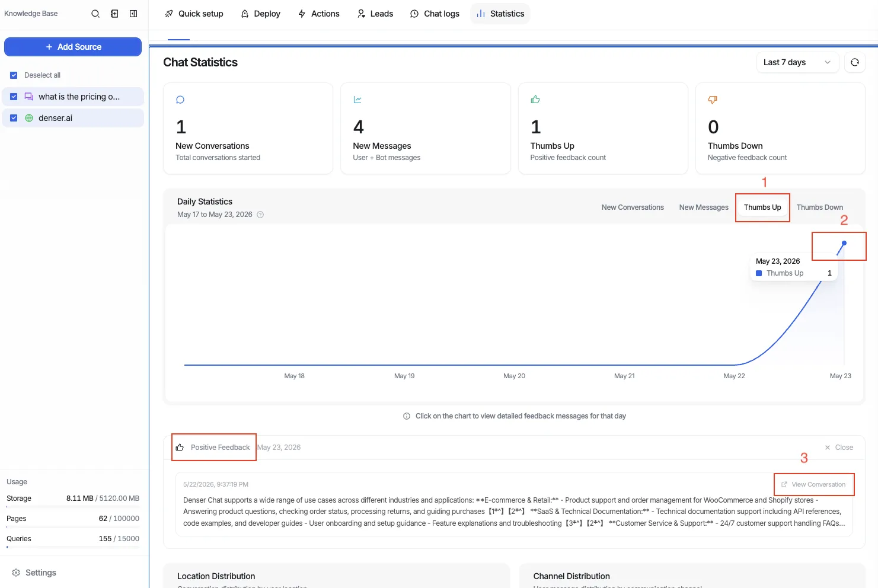Click the Thumbs Up card icon
The height and width of the screenshot is (588, 878).
[x=535, y=100]
